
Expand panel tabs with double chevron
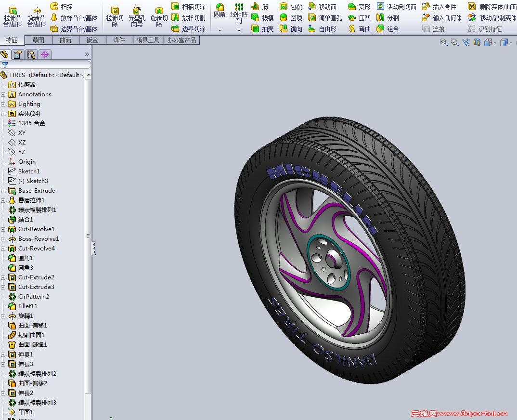pyautogui.click(x=87, y=54)
